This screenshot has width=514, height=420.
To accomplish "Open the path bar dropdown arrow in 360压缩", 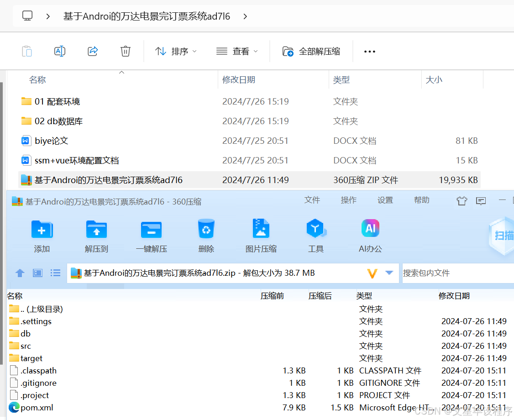I will 389,273.
